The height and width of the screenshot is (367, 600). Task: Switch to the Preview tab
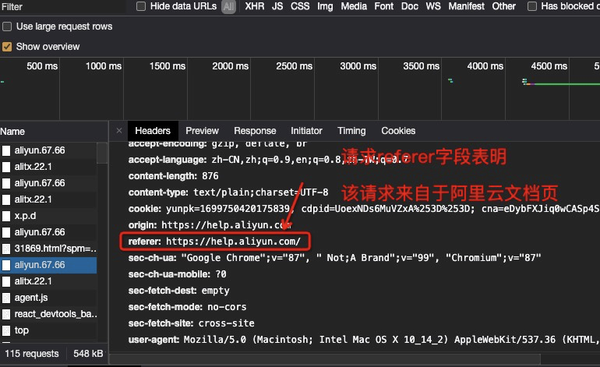[202, 131]
